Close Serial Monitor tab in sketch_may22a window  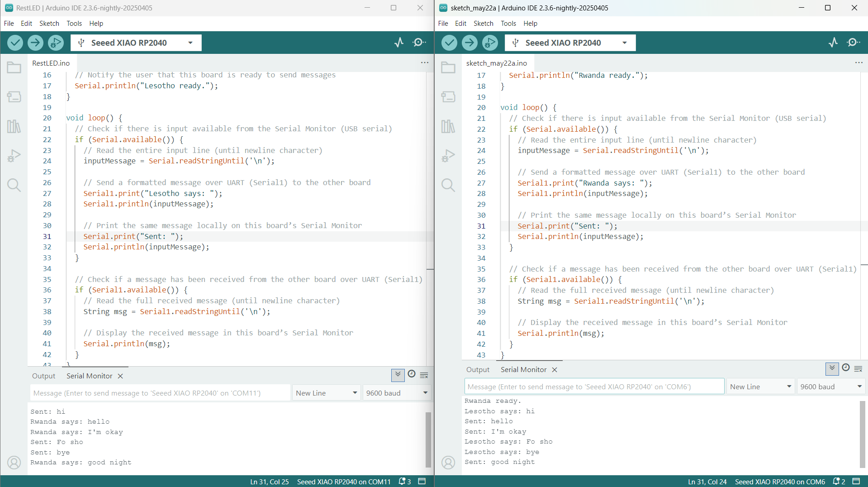pos(555,370)
